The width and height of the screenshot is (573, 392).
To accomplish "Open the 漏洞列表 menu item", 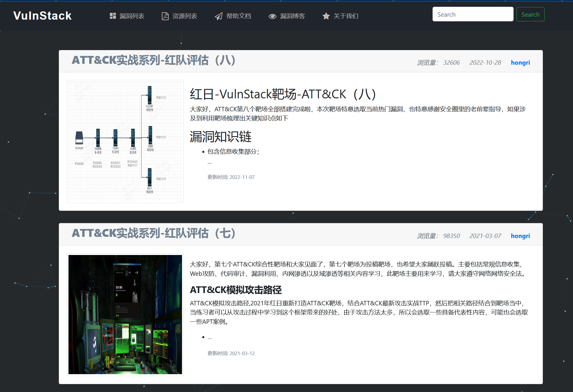I will click(x=132, y=16).
